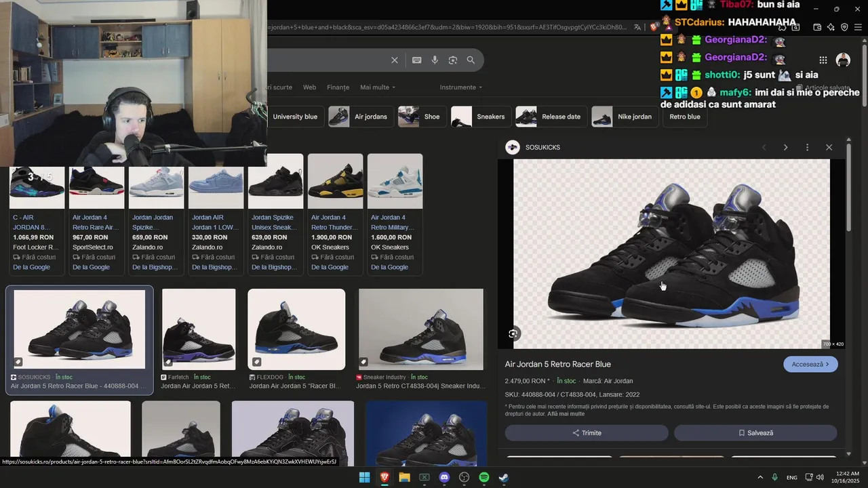Start voice search with microphone icon
The height and width of the screenshot is (488, 868).
coord(435,60)
